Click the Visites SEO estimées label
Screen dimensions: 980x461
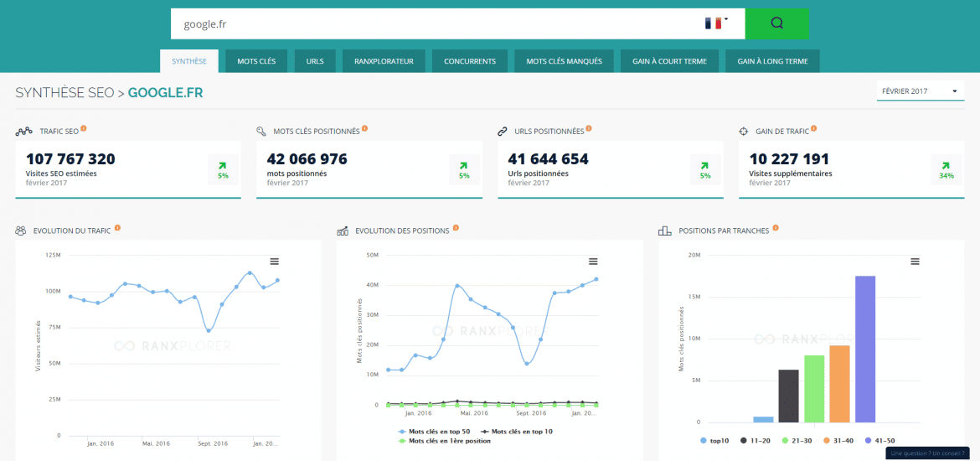(62, 174)
